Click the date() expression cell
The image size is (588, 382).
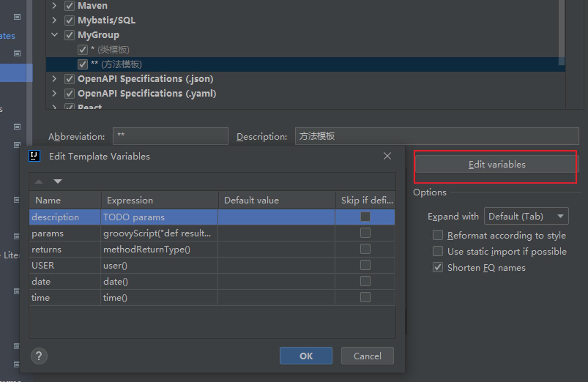(x=159, y=282)
